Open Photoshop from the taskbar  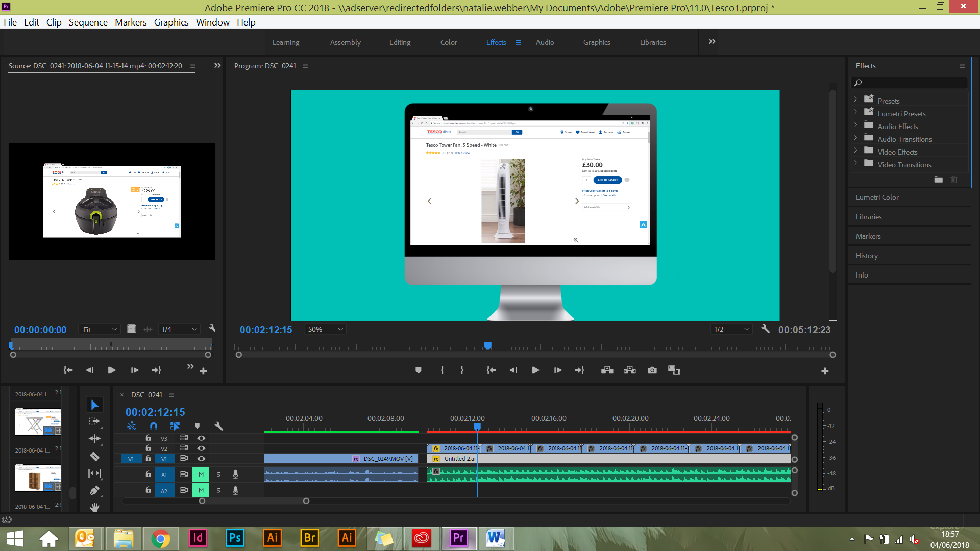[x=235, y=538]
